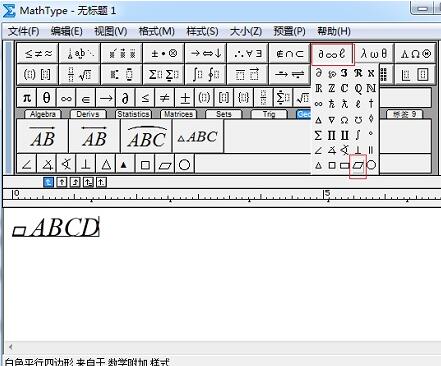Insert π from the small bar
This screenshot has width=441, height=366.
click(x=27, y=98)
